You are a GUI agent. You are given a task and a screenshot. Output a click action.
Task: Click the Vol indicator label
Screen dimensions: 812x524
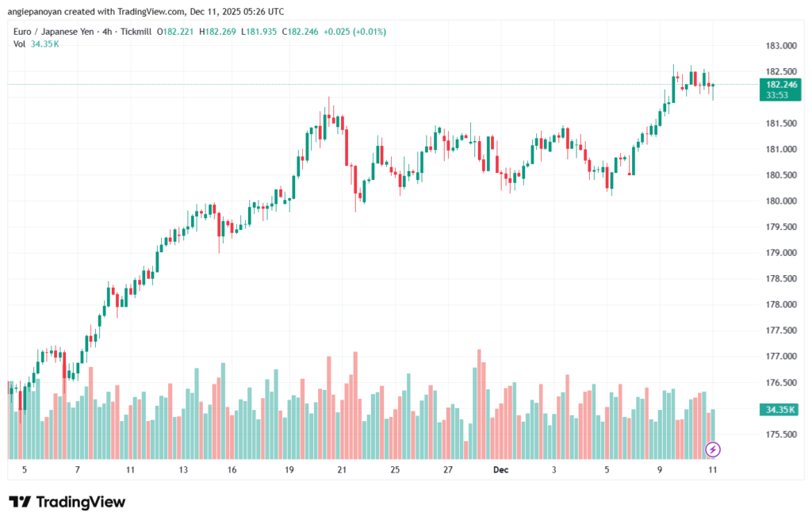coord(19,44)
